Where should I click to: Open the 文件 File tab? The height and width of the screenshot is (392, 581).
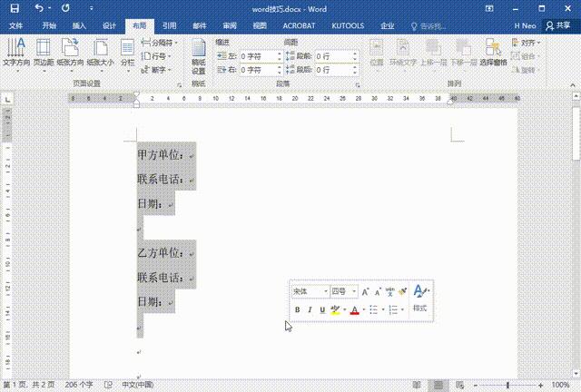point(16,25)
